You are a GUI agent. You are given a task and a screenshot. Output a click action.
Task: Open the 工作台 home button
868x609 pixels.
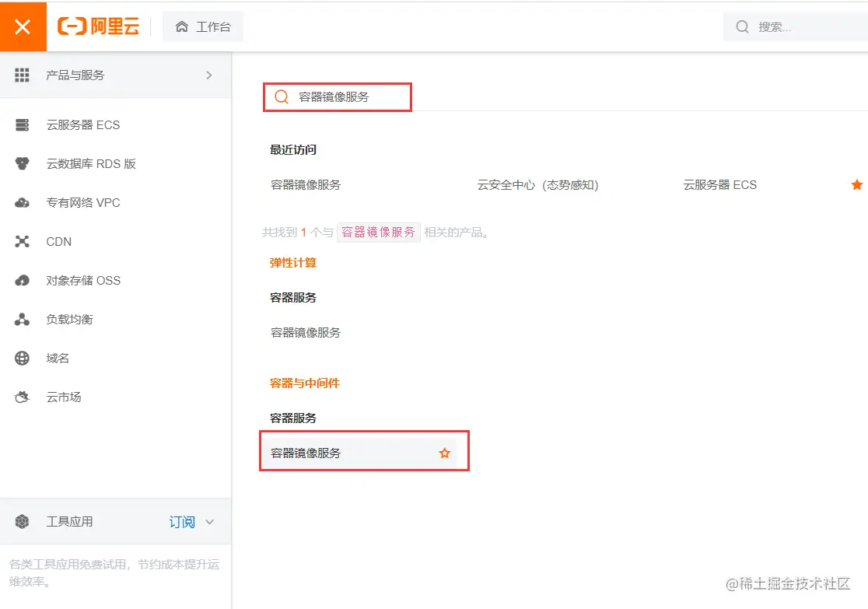[x=202, y=26]
